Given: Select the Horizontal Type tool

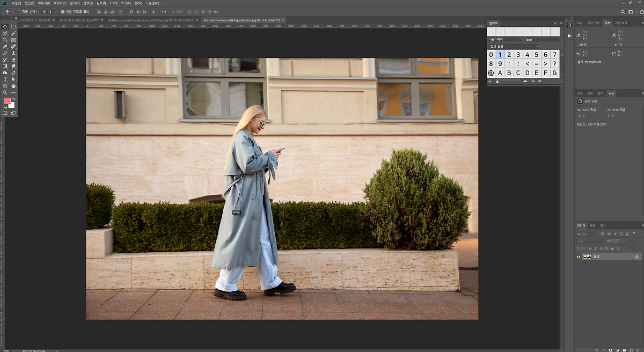Looking at the screenshot, I should point(5,79).
